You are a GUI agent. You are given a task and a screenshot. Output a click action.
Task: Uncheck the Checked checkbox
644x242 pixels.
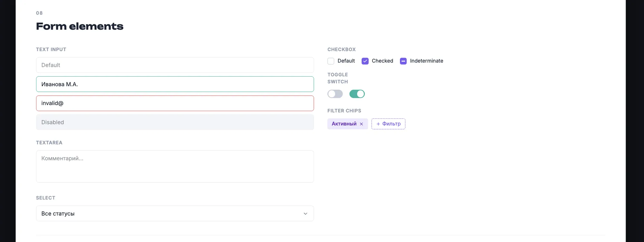tap(365, 61)
